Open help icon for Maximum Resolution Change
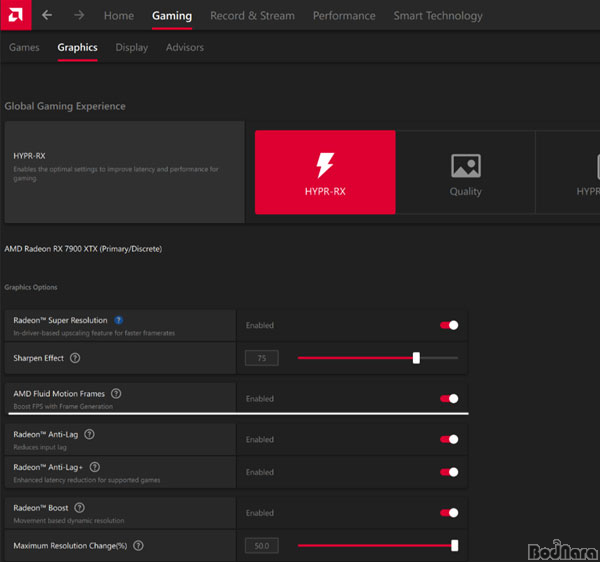The image size is (600, 562). coord(138,546)
